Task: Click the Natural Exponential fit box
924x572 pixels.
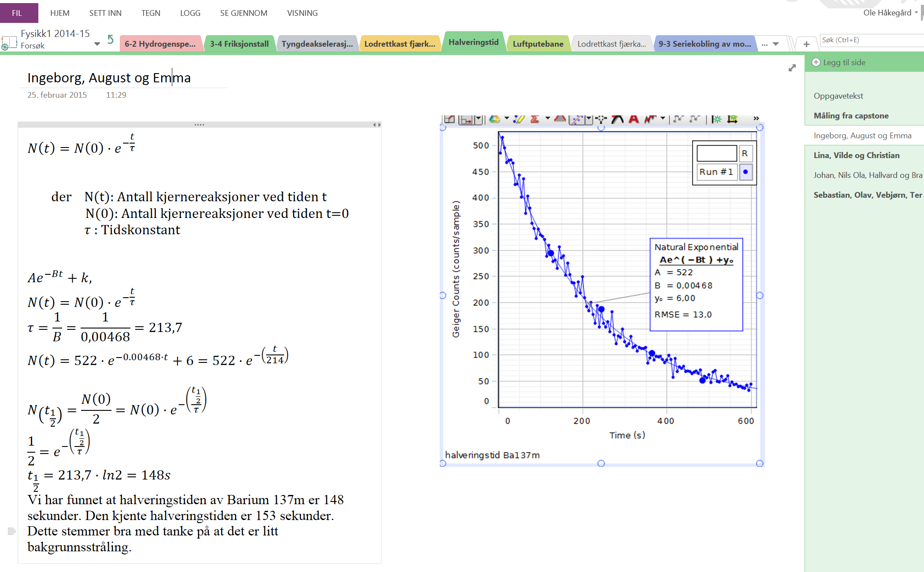Action: (x=697, y=284)
